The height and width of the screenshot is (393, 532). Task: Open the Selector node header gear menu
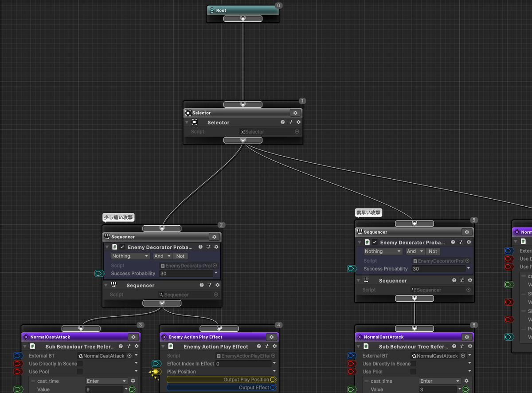click(295, 113)
